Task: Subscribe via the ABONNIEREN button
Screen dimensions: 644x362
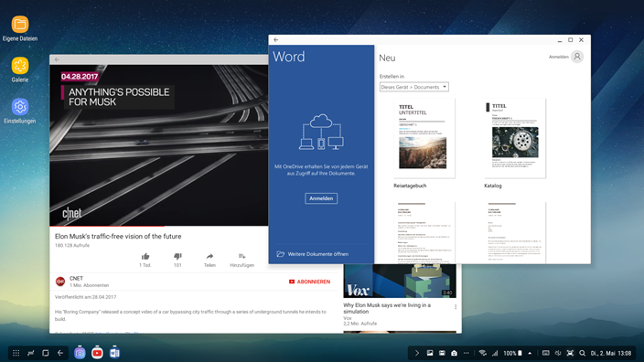Action: point(310,282)
